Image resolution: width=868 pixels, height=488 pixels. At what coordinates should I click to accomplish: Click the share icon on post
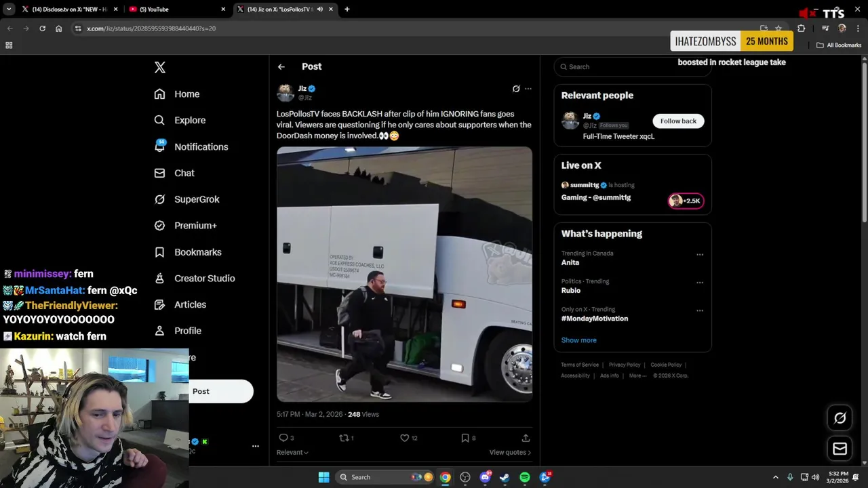coord(526,438)
